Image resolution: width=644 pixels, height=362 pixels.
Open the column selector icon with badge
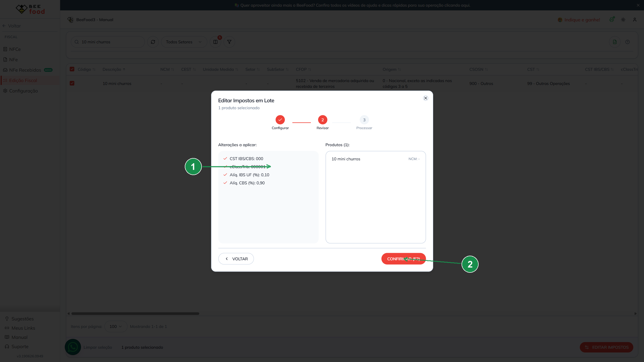[215, 42]
